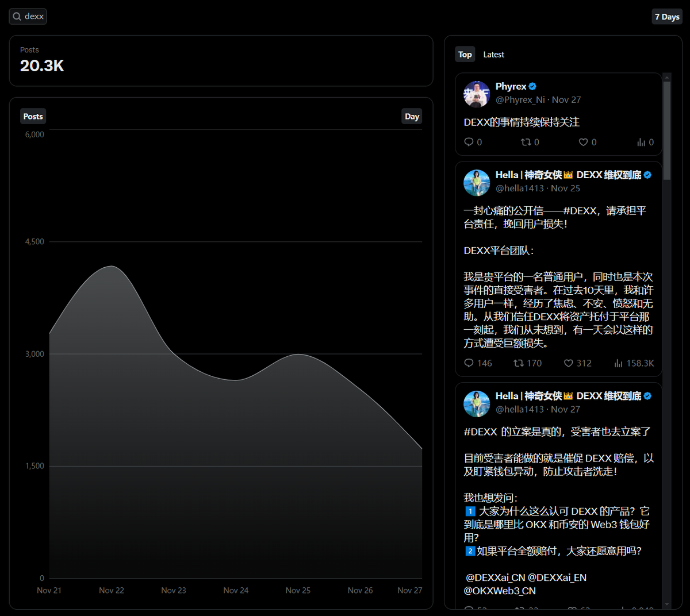690x616 pixels.
Task: Click the 6,000 y-axis label
Action: pos(34,134)
